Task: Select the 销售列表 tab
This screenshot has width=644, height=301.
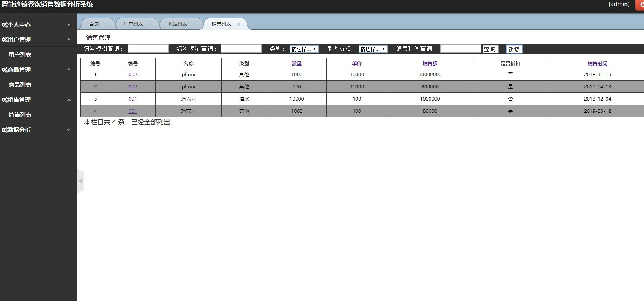Action: tap(221, 24)
